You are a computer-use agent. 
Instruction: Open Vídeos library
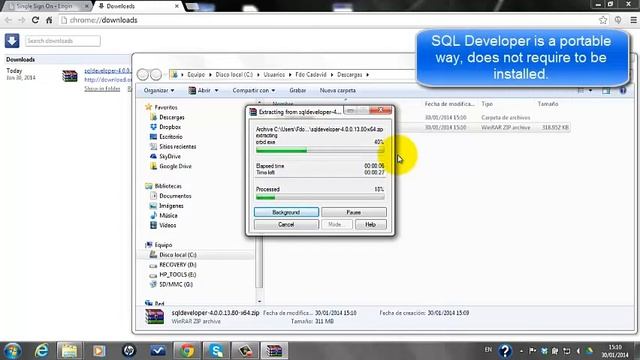[167, 225]
